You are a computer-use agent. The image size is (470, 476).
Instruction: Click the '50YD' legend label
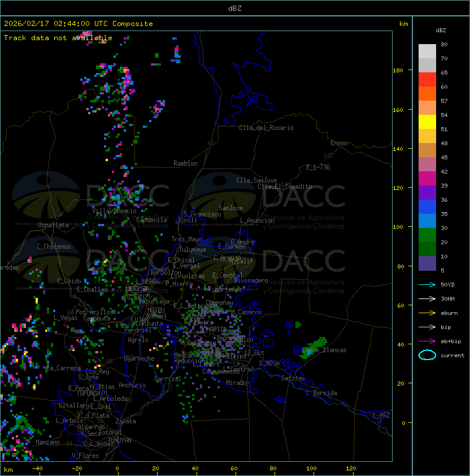click(x=447, y=285)
